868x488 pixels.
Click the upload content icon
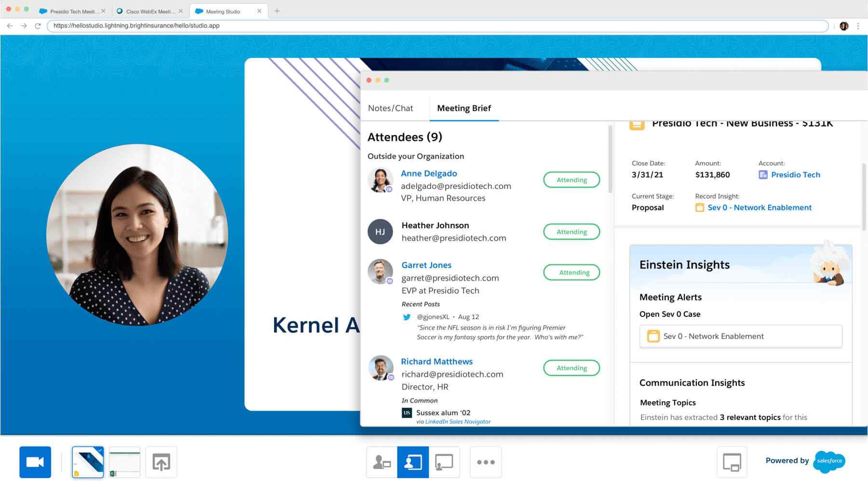tap(161, 462)
